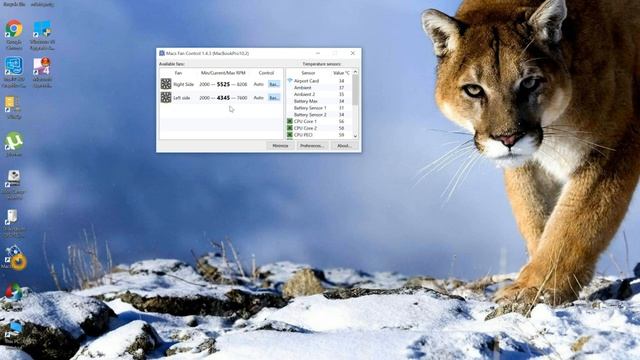This screenshot has width=640, height=360.
Task: Click the CPU Core 1 temperature value 56
Action: (341, 121)
